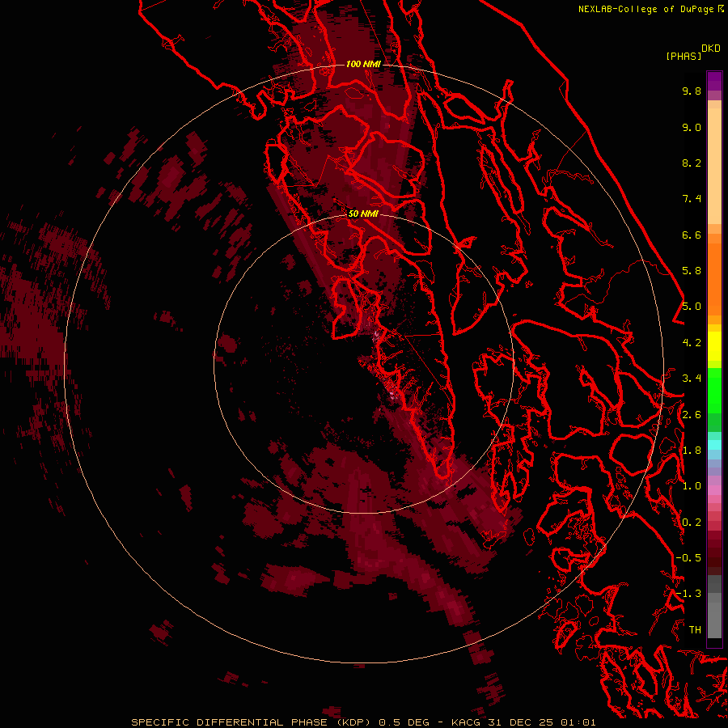Click the 'KACG' radar site identifier

pyautogui.click(x=466, y=722)
